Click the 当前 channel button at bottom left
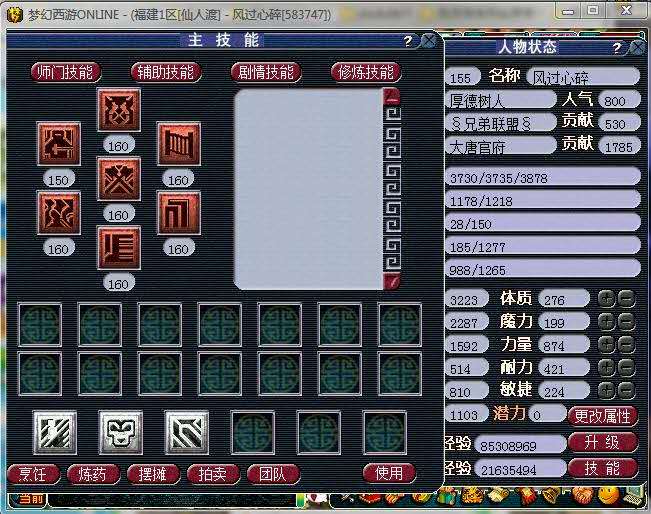 (28, 499)
